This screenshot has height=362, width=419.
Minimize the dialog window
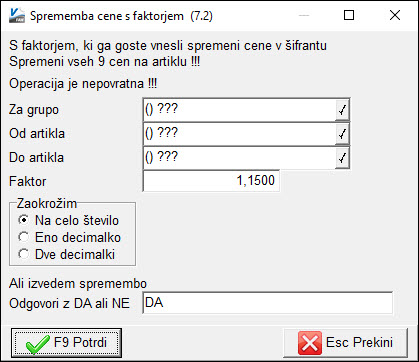point(304,15)
